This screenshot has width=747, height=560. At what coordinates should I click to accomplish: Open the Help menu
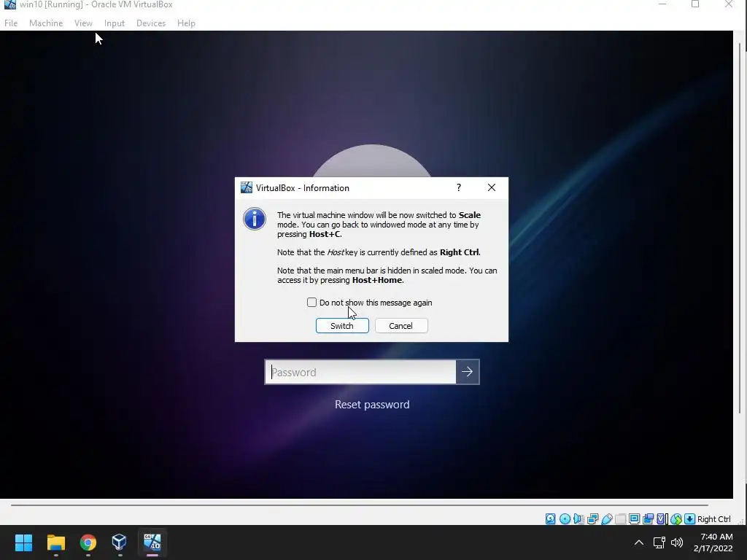pyautogui.click(x=186, y=23)
